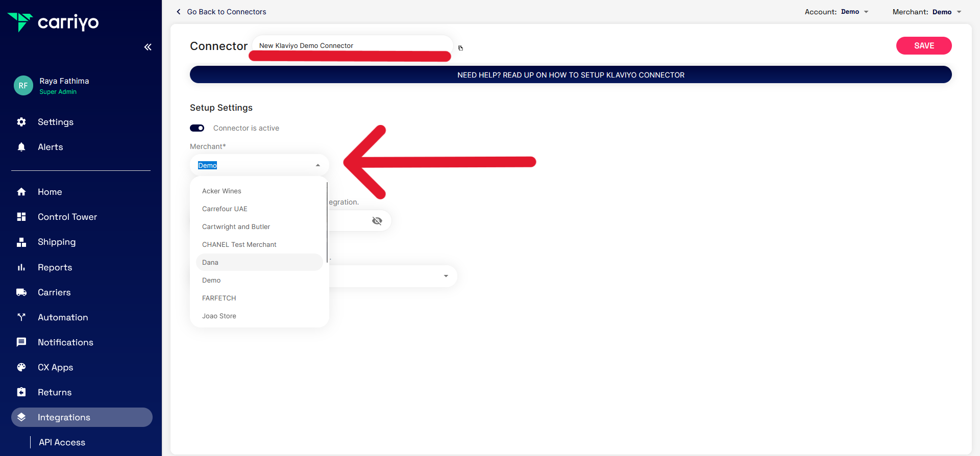The height and width of the screenshot is (456, 980).
Task: Copy connector name using copy icon
Action: pyautogui.click(x=460, y=48)
